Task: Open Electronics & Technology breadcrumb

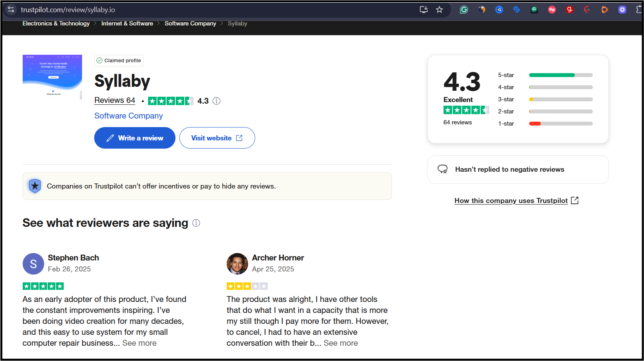Action: click(x=56, y=23)
